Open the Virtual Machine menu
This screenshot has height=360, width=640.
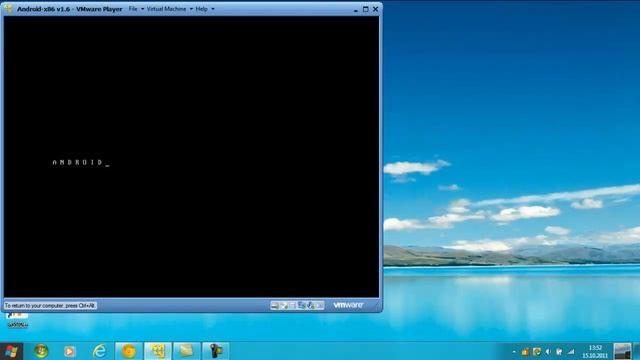(166, 9)
